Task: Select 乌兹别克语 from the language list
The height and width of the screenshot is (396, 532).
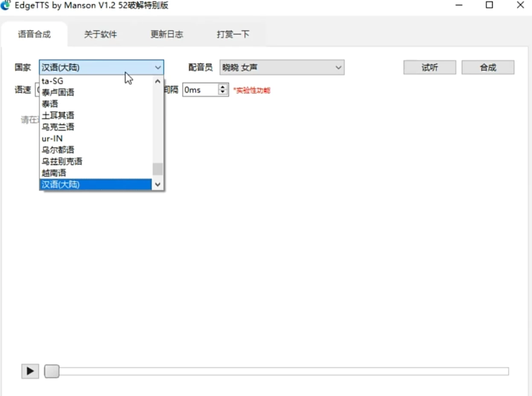Action: (96, 161)
